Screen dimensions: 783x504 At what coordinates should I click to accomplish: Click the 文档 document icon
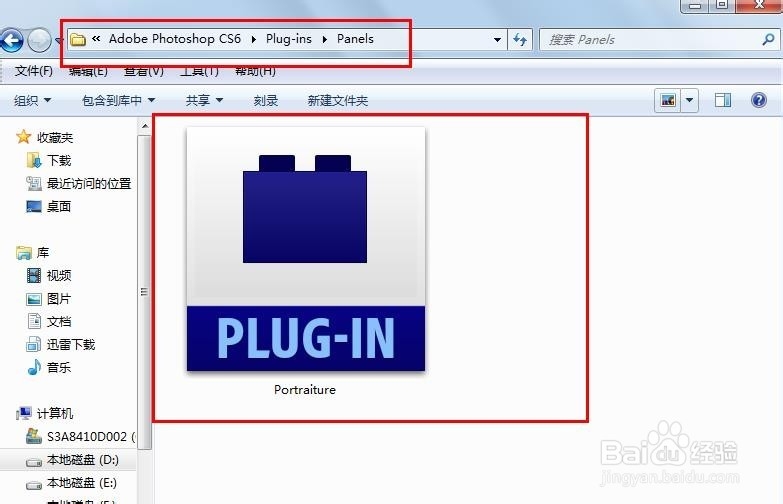point(34,321)
